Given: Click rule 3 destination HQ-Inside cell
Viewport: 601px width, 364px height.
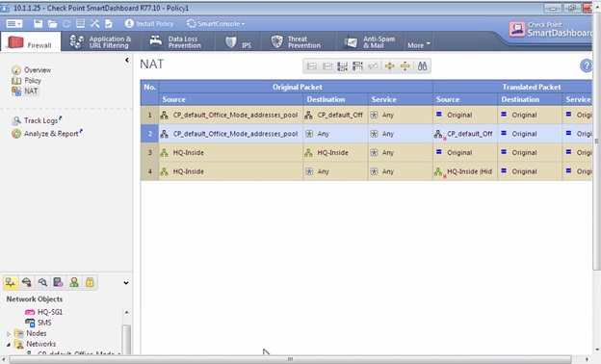Looking at the screenshot, I should (335, 152).
